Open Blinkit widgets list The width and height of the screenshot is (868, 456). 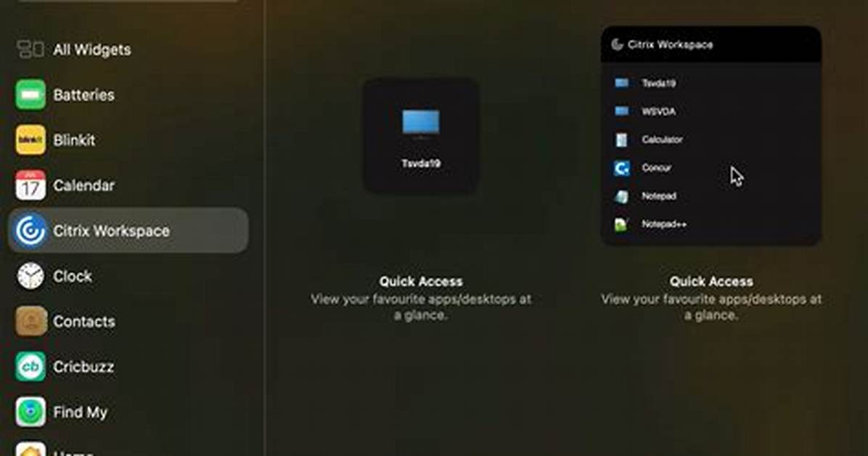click(x=74, y=140)
